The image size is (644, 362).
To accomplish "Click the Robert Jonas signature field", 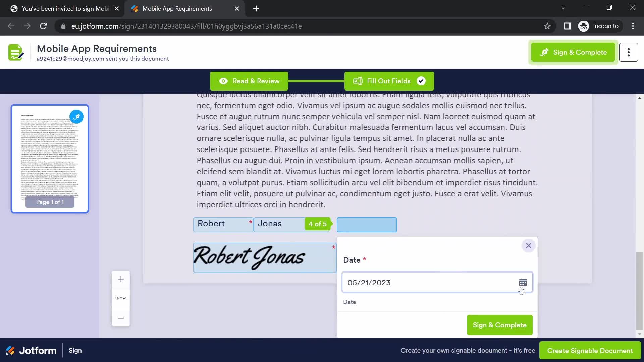I will (x=265, y=257).
